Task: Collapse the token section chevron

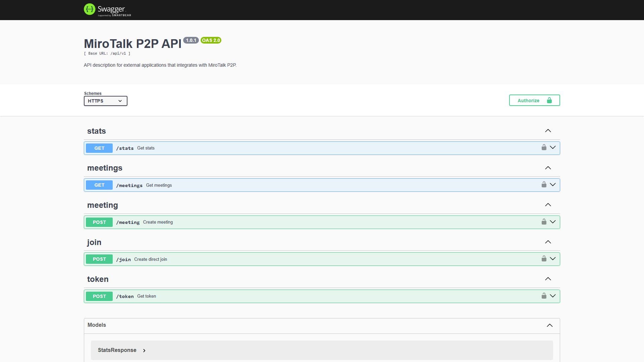Action: coord(548,279)
